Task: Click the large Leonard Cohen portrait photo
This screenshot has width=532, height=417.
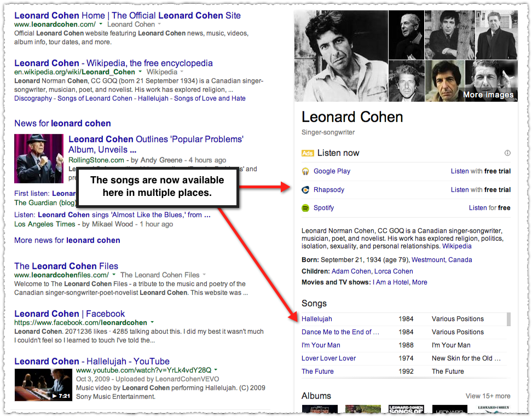Action: (x=341, y=56)
